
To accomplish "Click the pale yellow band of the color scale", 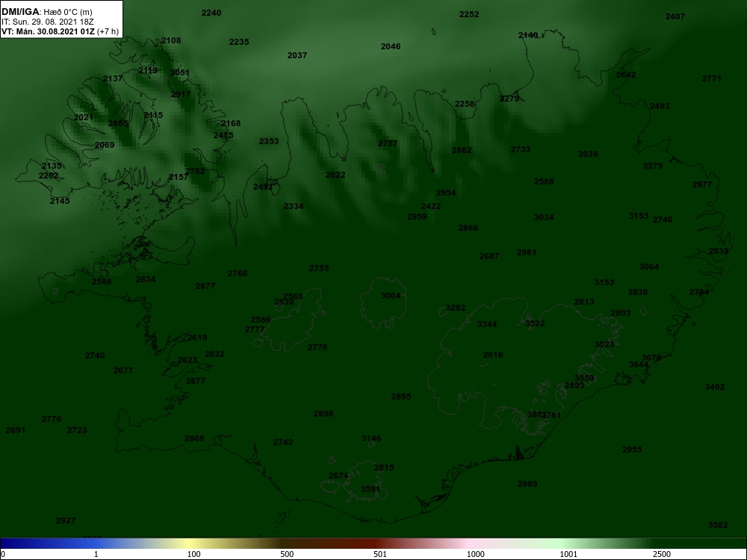I will (x=190, y=544).
